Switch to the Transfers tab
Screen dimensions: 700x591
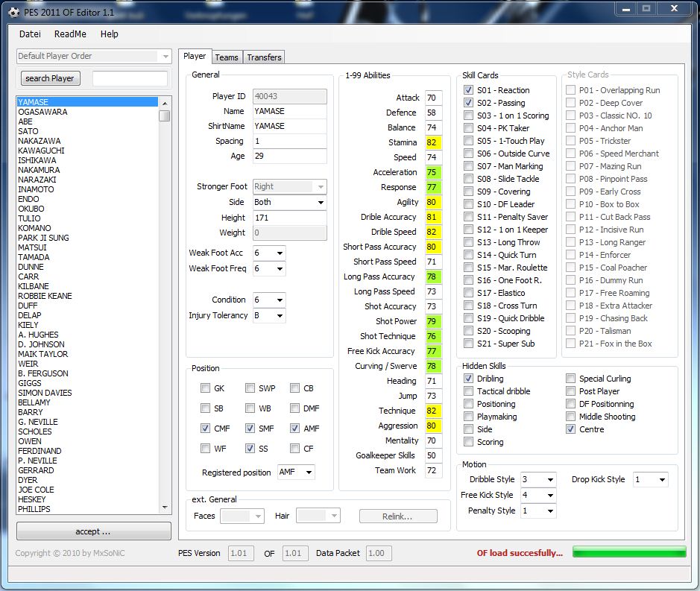click(265, 57)
